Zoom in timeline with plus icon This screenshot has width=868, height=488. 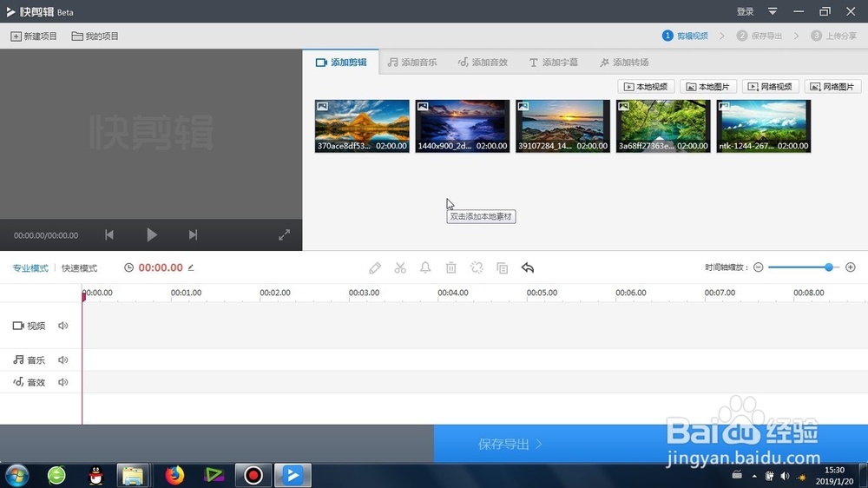[851, 267]
